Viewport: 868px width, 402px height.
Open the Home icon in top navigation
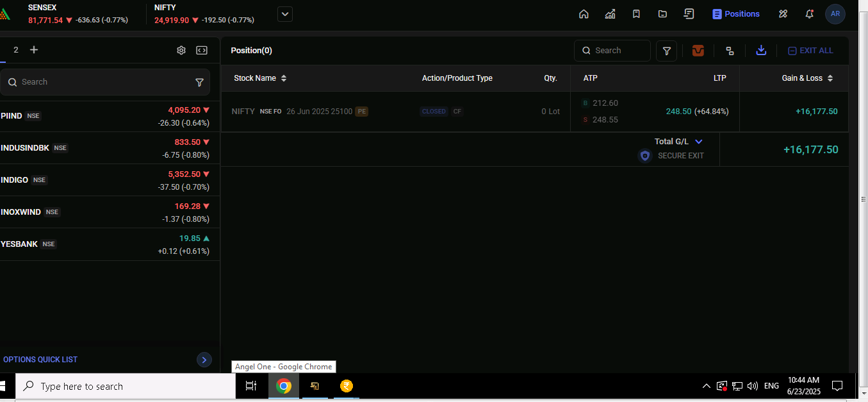[x=584, y=14]
